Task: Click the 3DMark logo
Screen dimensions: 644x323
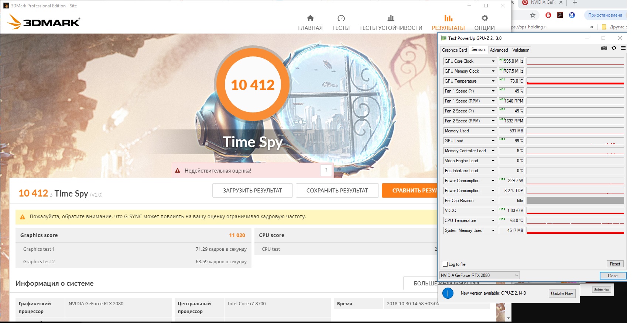Action: click(x=44, y=22)
